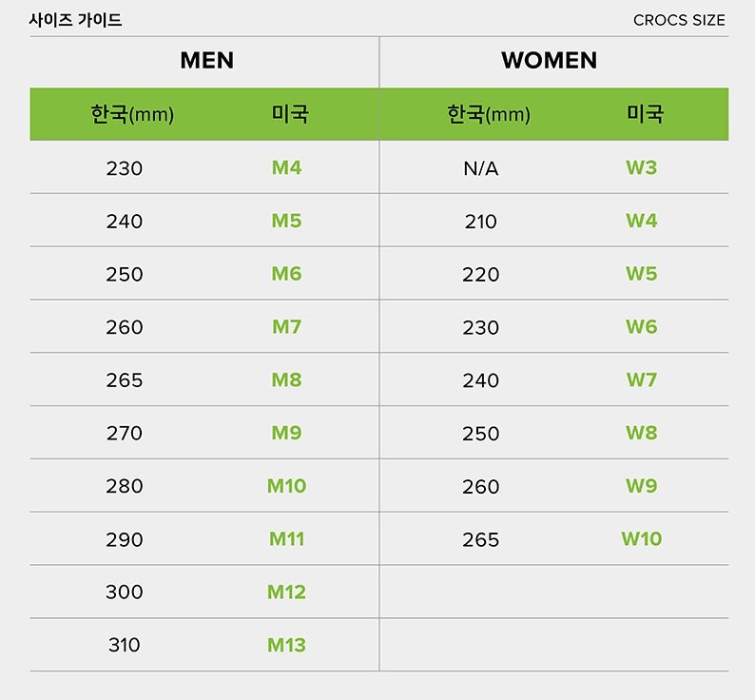Click the 300 mm men's size cell
The width and height of the screenshot is (755, 700).
coord(125,592)
